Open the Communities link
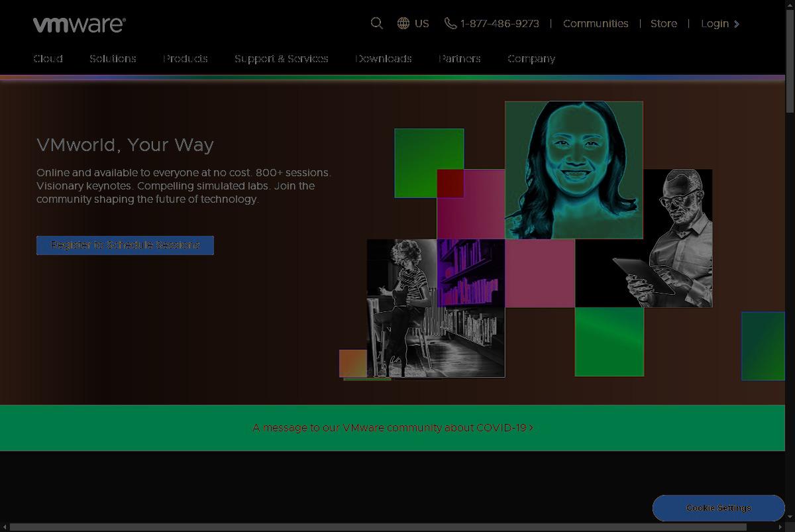Image resolution: width=795 pixels, height=532 pixels. 596,23
